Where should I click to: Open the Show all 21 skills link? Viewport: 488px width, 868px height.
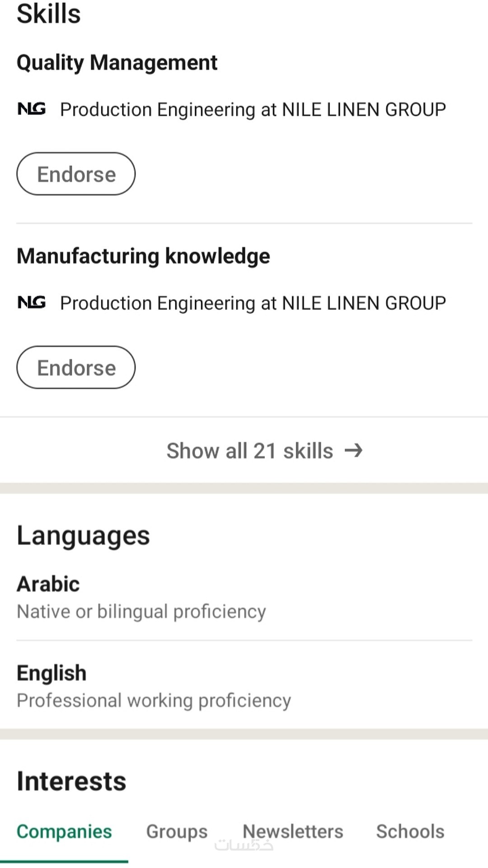pos(250,451)
